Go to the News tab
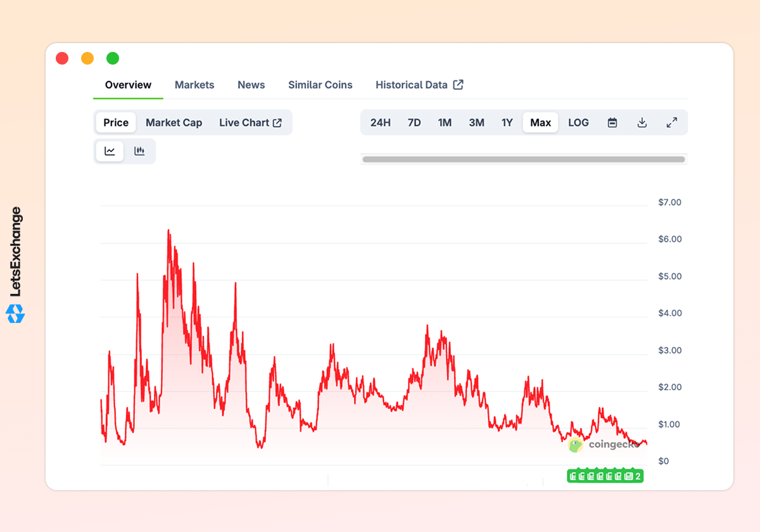 [x=251, y=85]
